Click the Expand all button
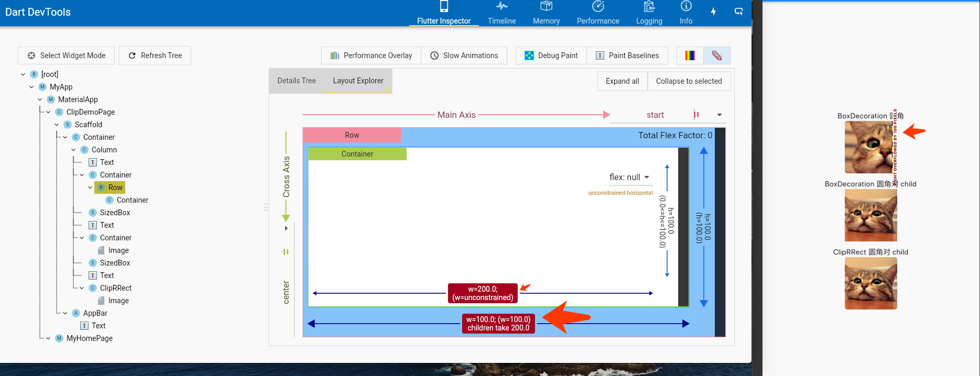The height and width of the screenshot is (376, 980). (622, 81)
